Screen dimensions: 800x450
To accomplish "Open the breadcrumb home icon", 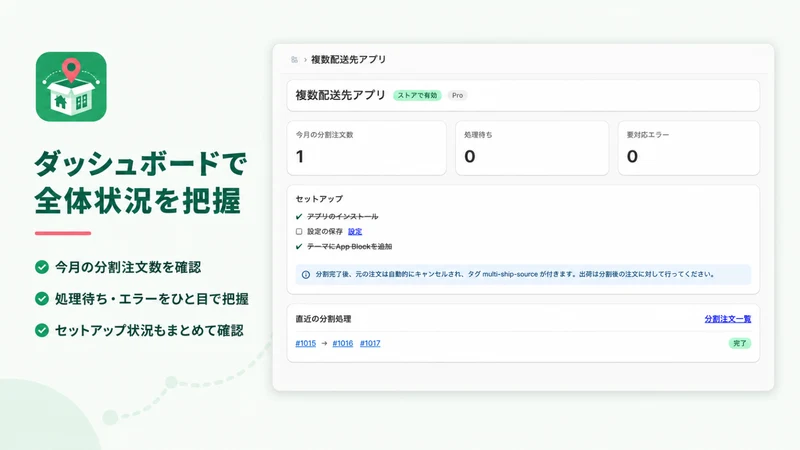I will tap(294, 60).
